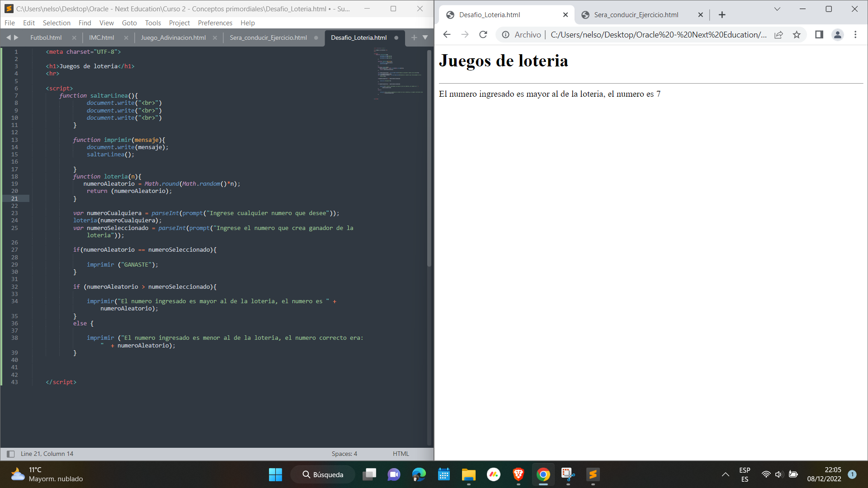Click Sublime Text icon on taskbar
The height and width of the screenshot is (488, 868).
(x=593, y=474)
